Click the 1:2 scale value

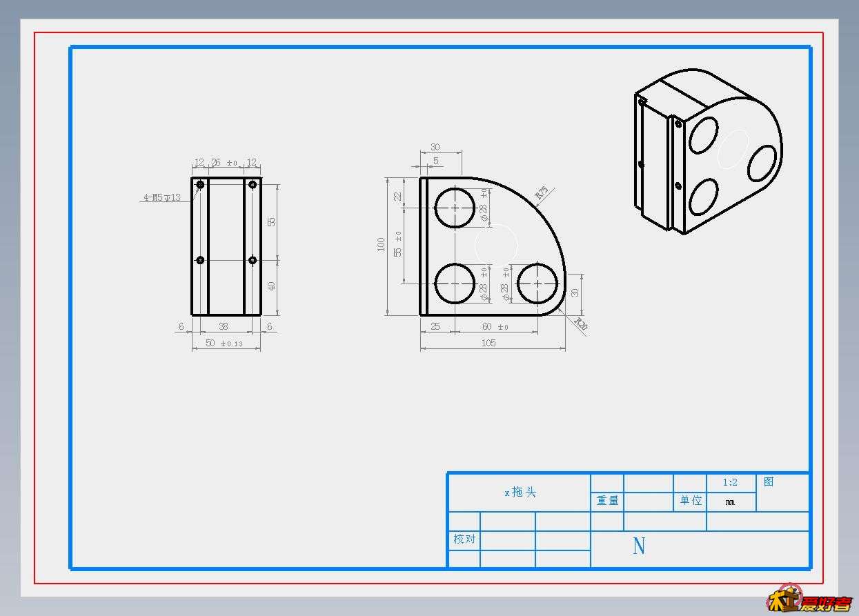click(x=730, y=483)
